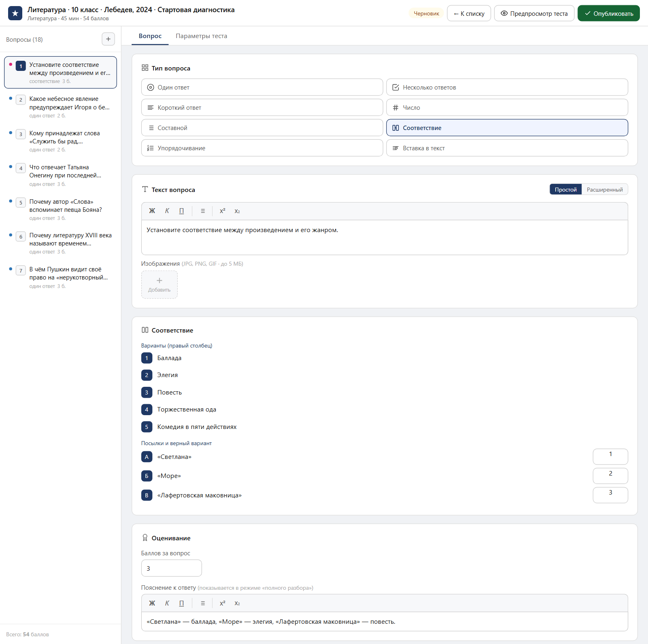This screenshot has width=648, height=644.
Task: Select the «Число» question type
Action: tap(507, 107)
